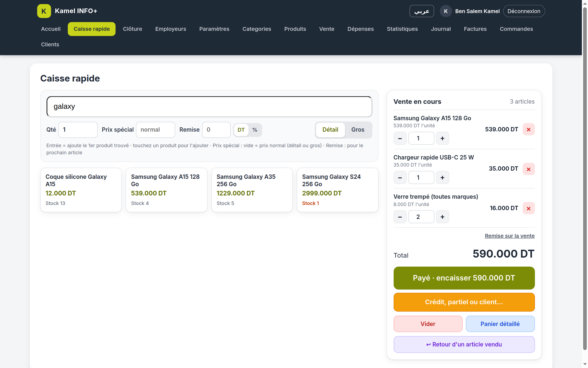Switch pricing to Détail
The image size is (588, 368).
click(x=330, y=130)
